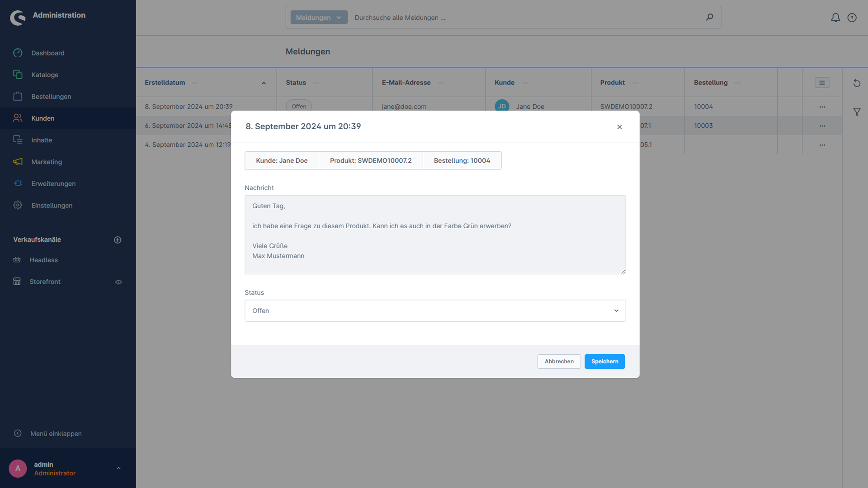Viewport: 868px width, 488px height.
Task: Click the Menü einklappen arrow icon
Action: [18, 433]
